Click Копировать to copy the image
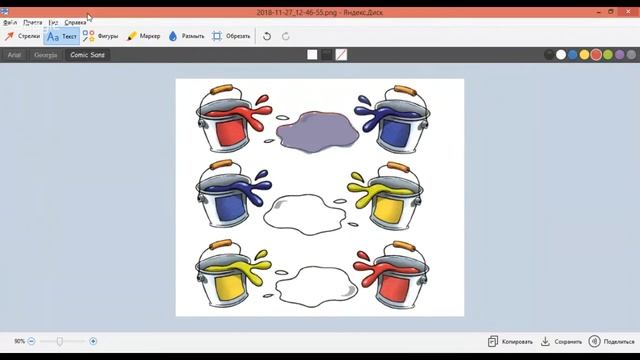Image resolution: width=640 pixels, height=360 pixels. [510, 342]
